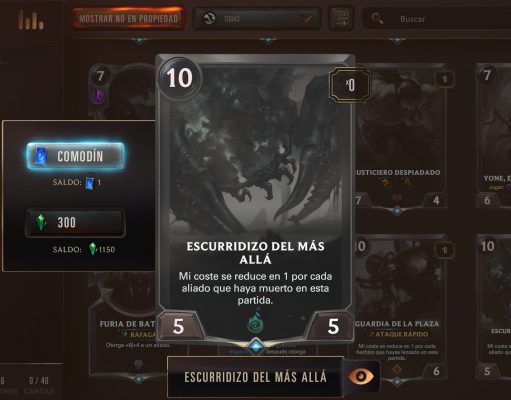Click the x0 owned copies badge
Image resolution: width=511 pixels, height=400 pixels.
pos(350,85)
